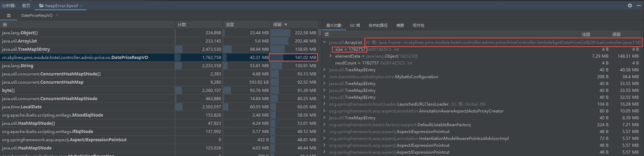Image resolution: width=644 pixels, height=156 pixels.
Task: Switch to the GC 根 tab
Action: tap(355, 25)
